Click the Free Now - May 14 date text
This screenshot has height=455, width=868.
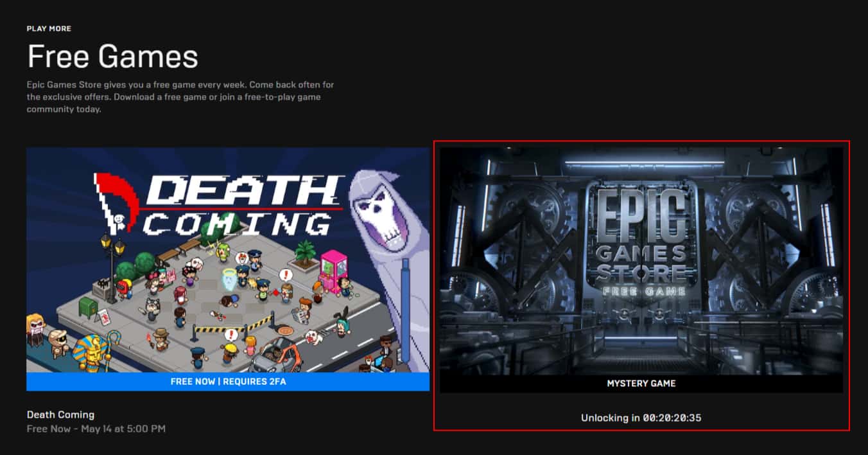pyautogui.click(x=96, y=428)
